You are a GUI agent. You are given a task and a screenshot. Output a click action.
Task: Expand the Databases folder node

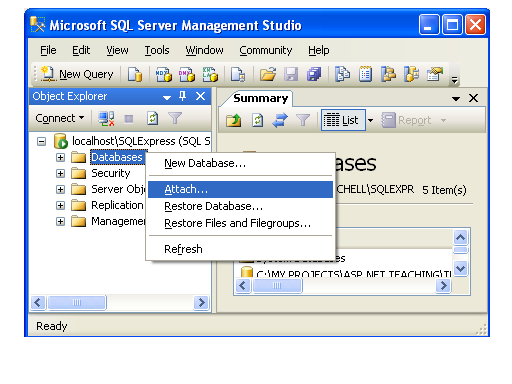coord(60,157)
